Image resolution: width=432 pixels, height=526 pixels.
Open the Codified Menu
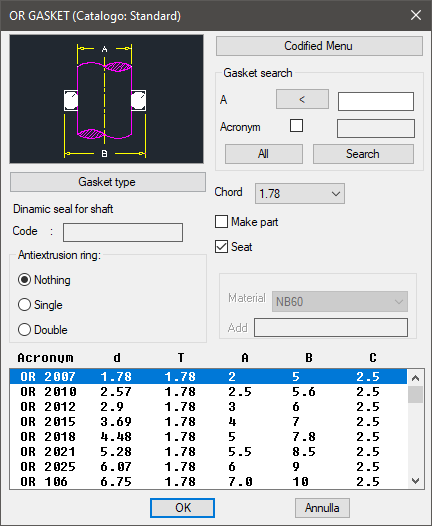click(319, 46)
